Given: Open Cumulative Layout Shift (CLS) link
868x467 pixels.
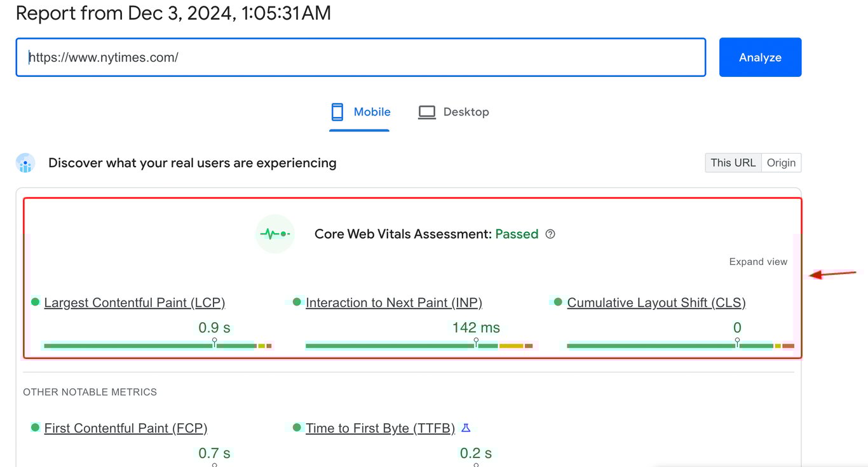Looking at the screenshot, I should [656, 303].
